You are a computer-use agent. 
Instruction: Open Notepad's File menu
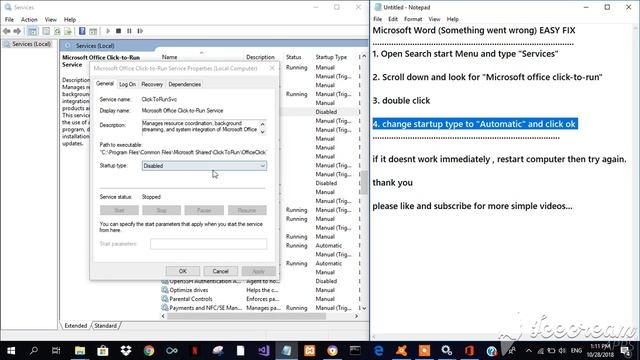[x=378, y=19]
